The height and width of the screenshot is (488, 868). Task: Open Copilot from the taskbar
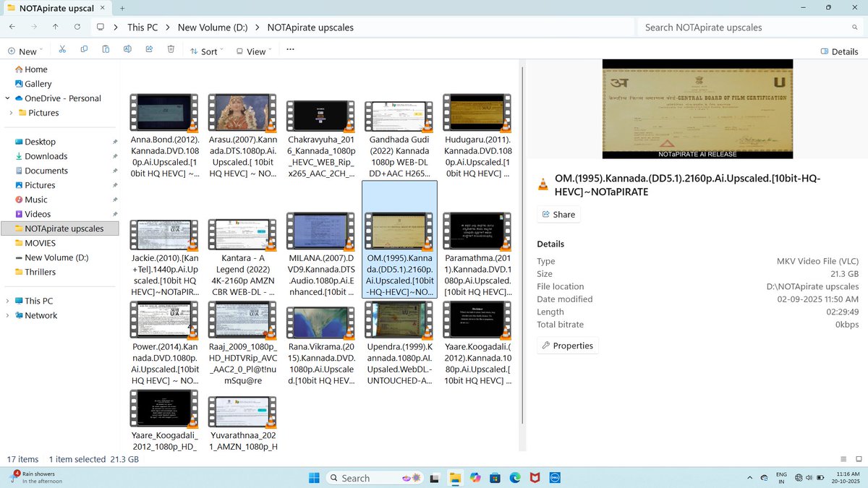[x=475, y=478]
